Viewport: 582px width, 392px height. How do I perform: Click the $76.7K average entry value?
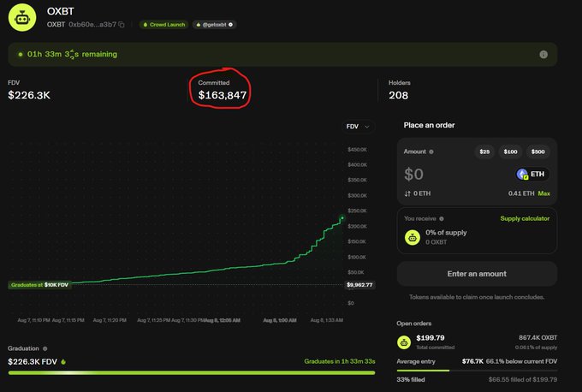[x=472, y=361]
